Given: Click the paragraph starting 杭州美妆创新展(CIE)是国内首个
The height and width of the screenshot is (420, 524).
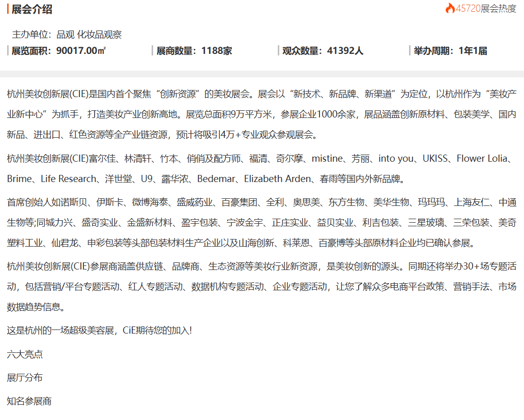Looking at the screenshot, I should (x=261, y=114).
